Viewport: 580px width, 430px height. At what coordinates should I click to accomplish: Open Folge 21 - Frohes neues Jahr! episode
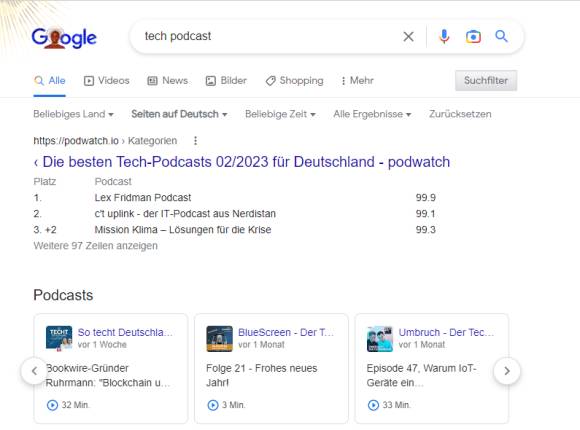[262, 375]
